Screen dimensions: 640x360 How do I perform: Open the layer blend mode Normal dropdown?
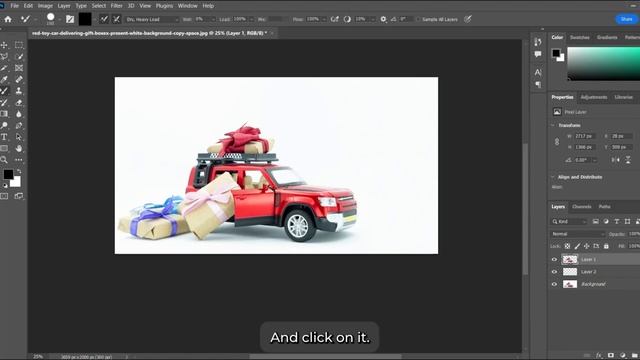coord(577,234)
